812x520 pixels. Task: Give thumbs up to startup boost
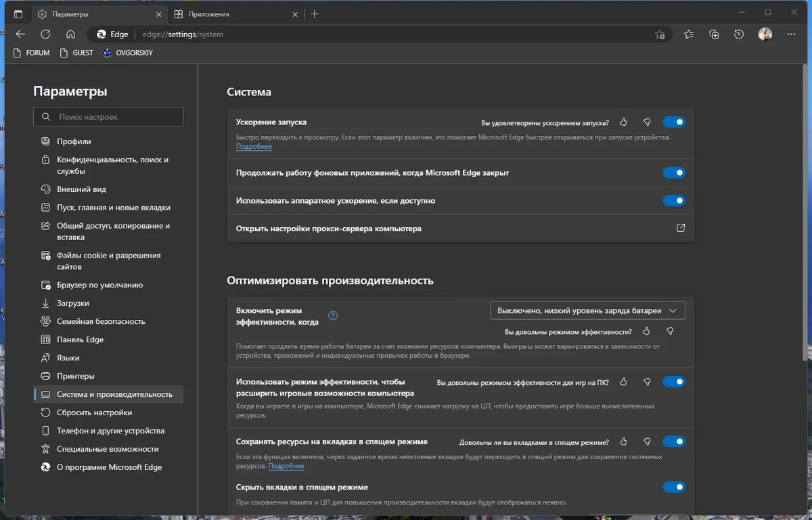point(623,122)
